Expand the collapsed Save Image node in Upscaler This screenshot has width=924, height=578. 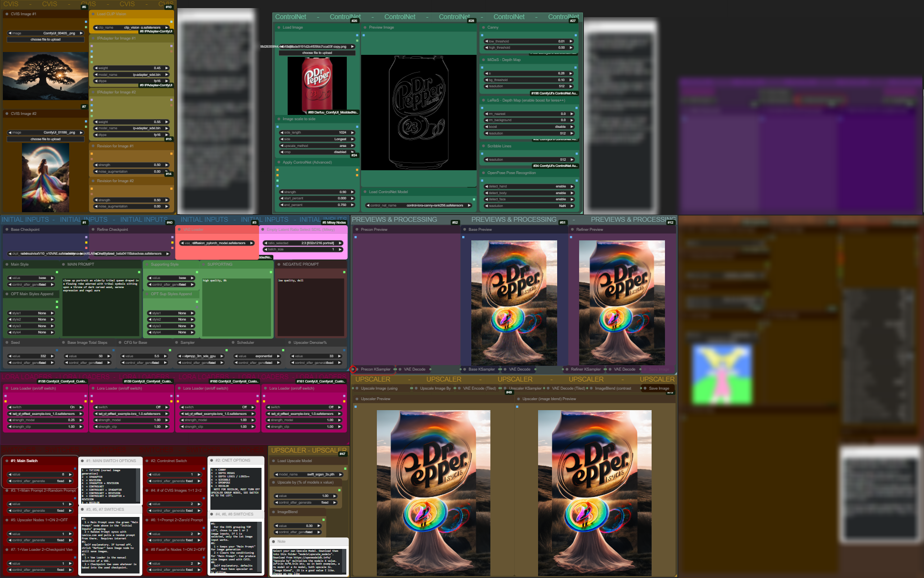click(645, 388)
